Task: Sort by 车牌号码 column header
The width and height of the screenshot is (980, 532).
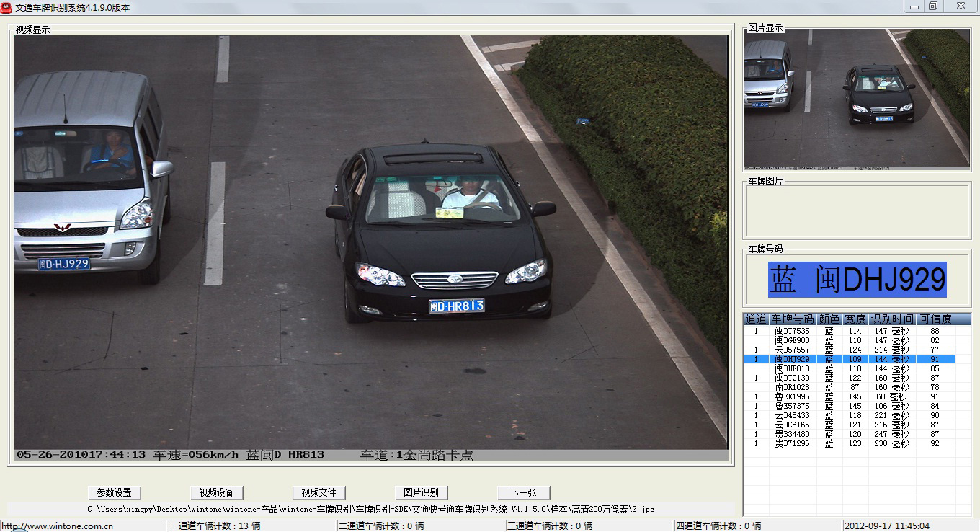Action: [792, 319]
